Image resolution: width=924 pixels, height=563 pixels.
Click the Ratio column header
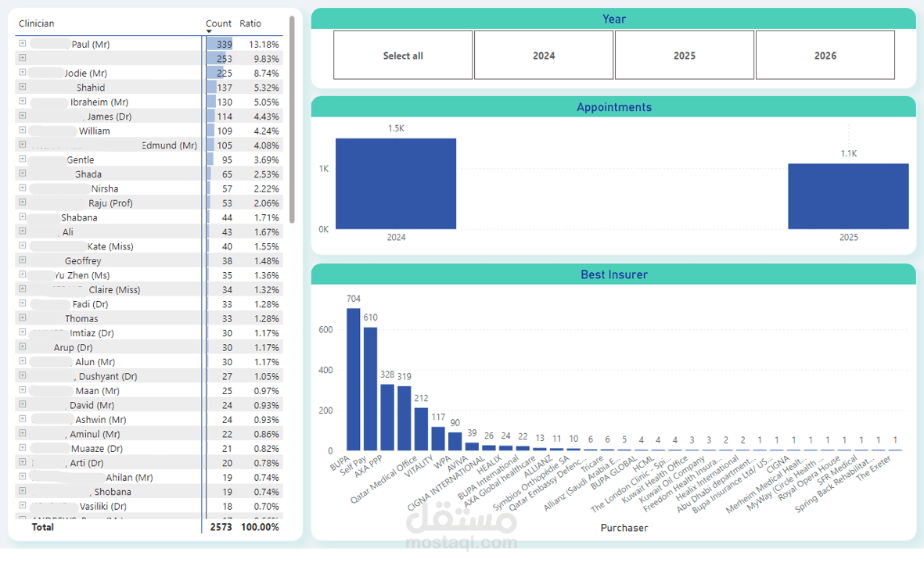[x=250, y=23]
